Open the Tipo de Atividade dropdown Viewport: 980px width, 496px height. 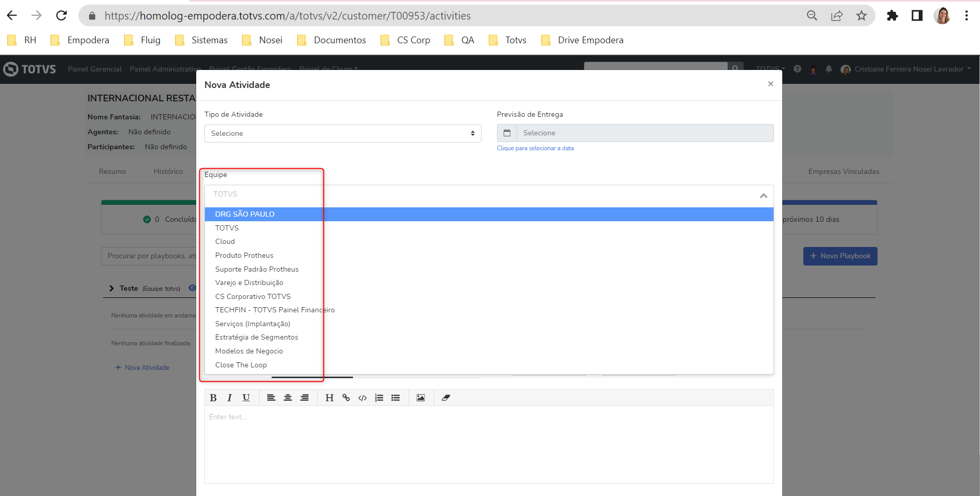click(x=343, y=133)
